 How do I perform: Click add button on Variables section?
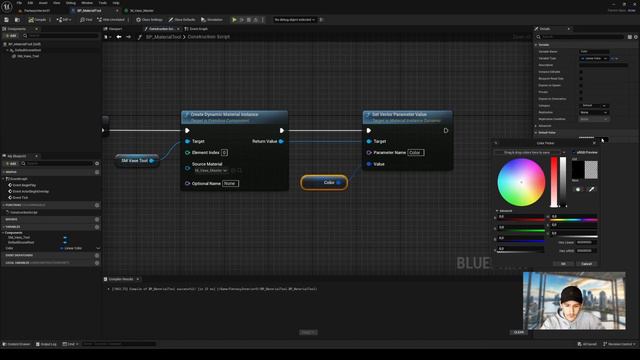pos(97,227)
